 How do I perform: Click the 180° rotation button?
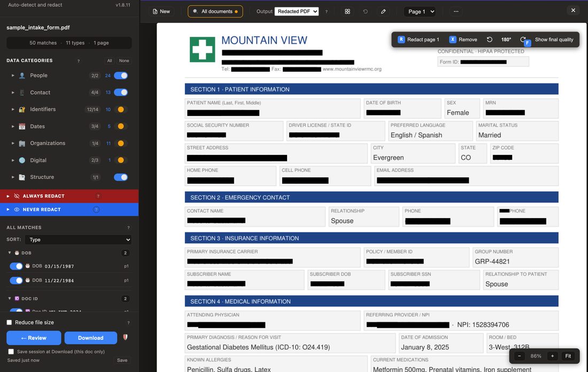[x=506, y=40]
